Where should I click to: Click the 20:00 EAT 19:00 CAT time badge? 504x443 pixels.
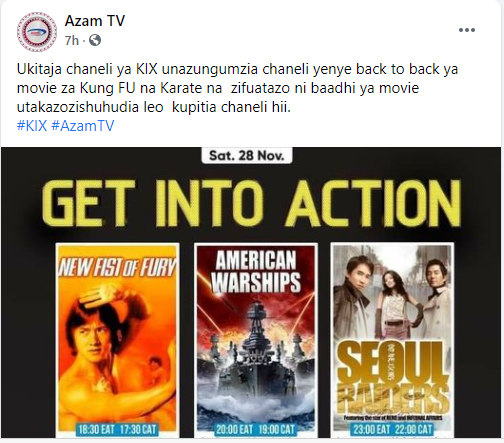pos(256,429)
